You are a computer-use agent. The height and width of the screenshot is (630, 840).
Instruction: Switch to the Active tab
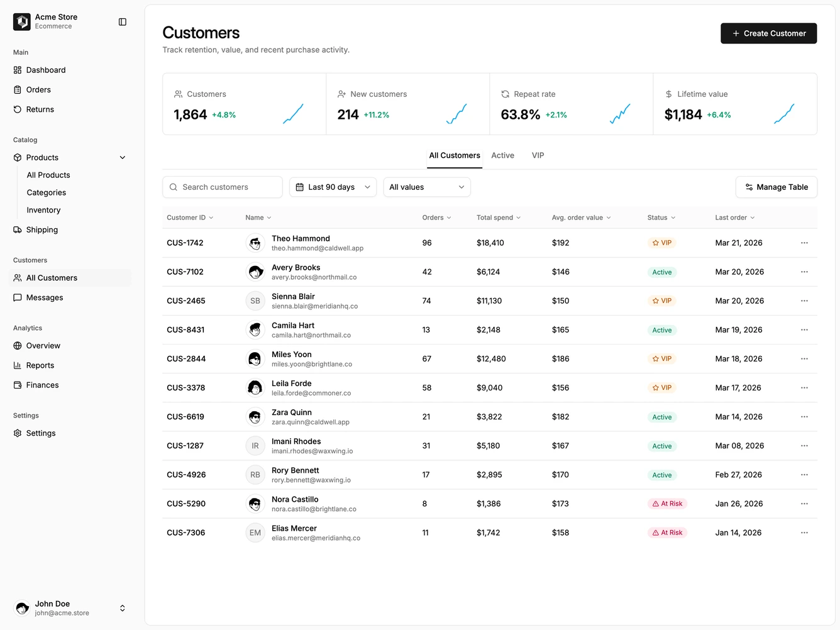502,156
